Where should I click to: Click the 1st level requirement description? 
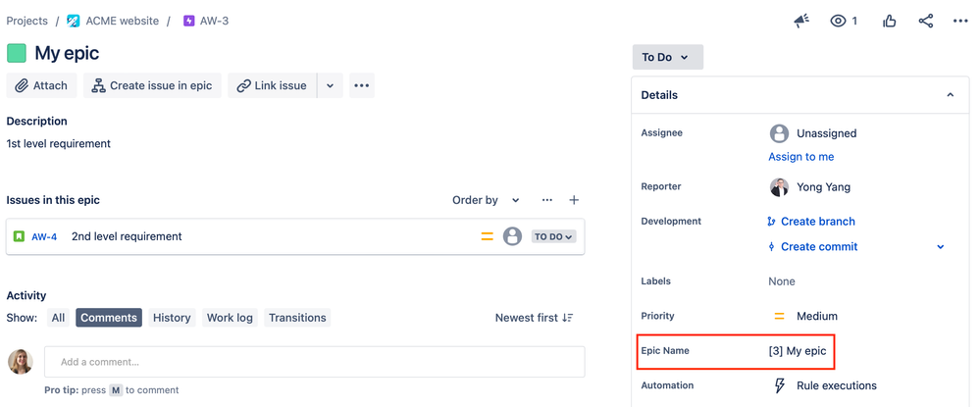tap(59, 144)
